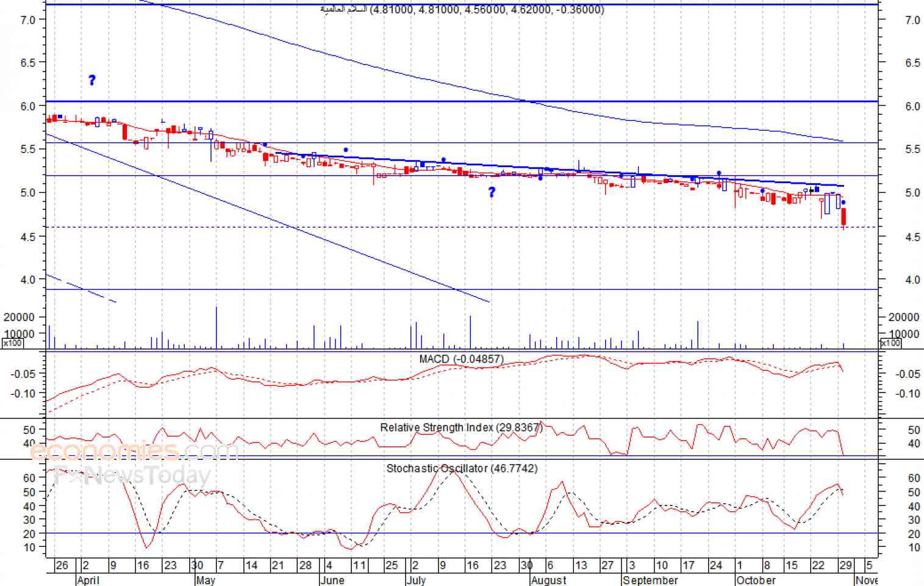The height and width of the screenshot is (586, 924).
Task: Click the Stochastic Oscillator (46.7742) label
Action: (x=462, y=468)
